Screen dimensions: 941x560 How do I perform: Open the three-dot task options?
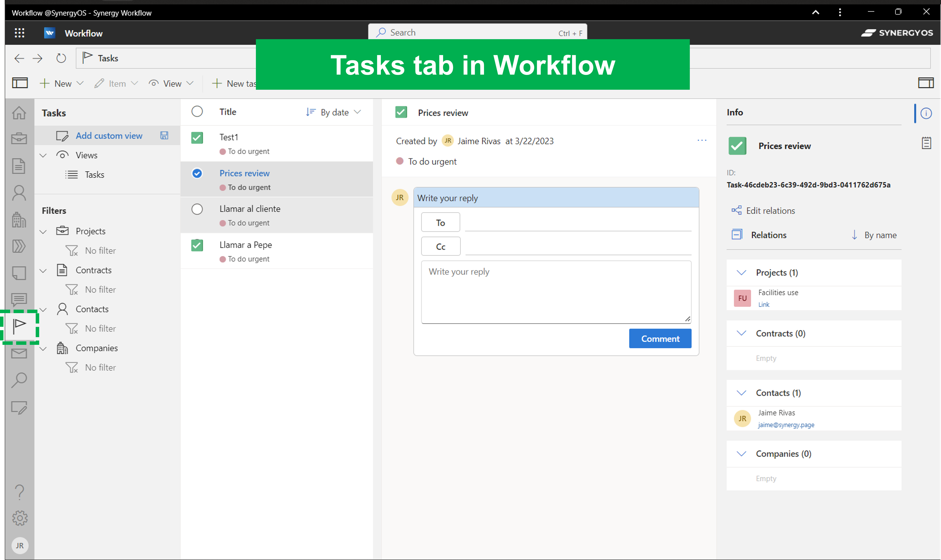[702, 140]
